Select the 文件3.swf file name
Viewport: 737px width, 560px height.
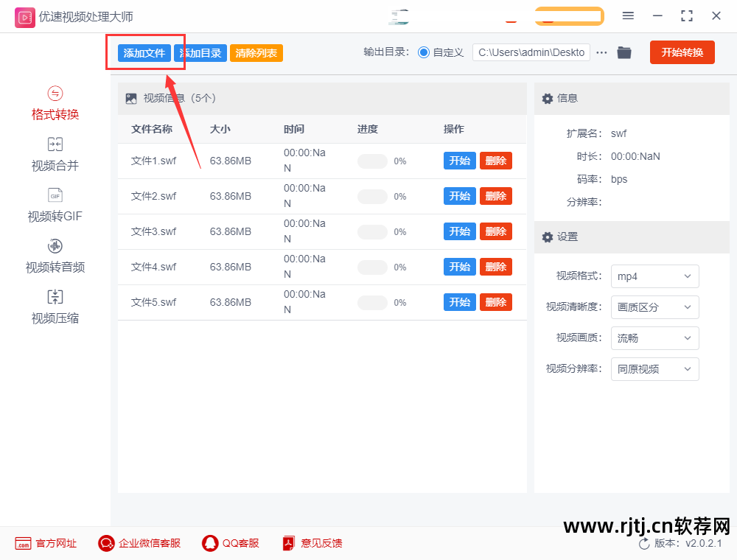pos(154,231)
